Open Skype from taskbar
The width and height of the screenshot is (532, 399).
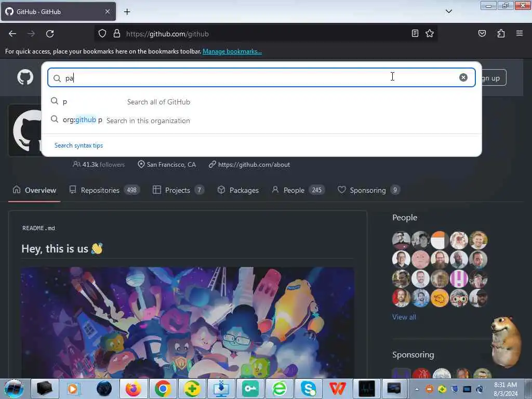tap(308, 389)
